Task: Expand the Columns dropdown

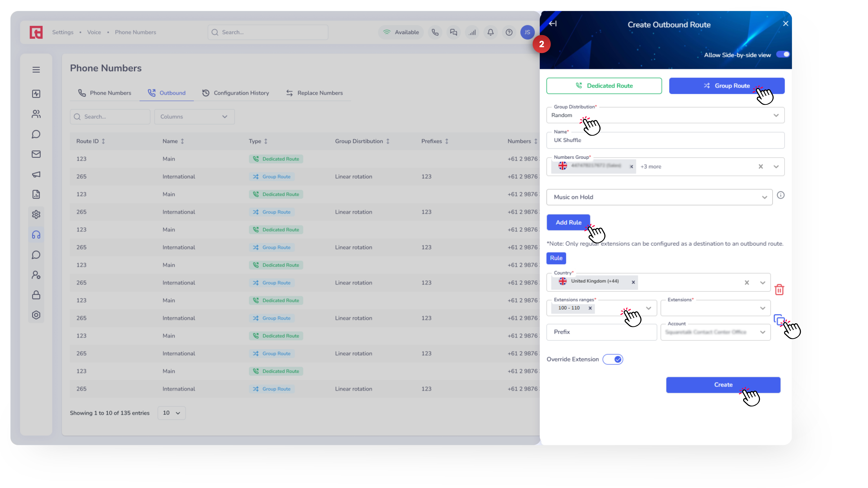Action: coord(194,117)
